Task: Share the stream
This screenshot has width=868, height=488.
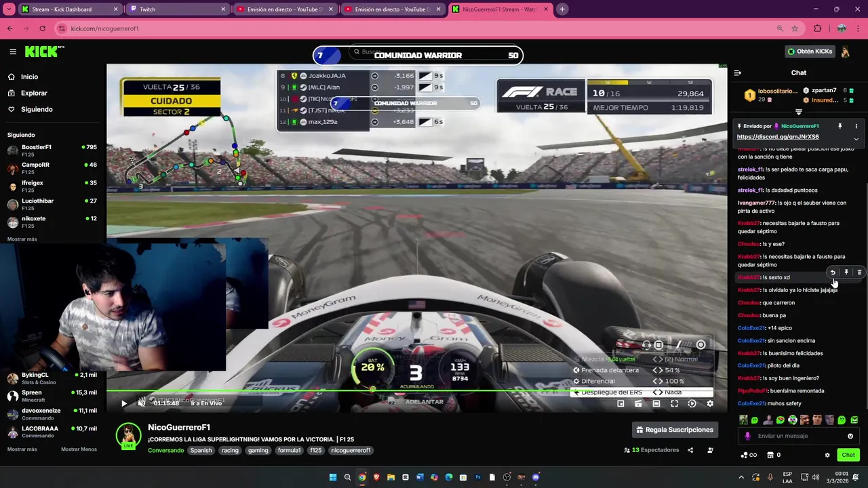Action: (690, 450)
